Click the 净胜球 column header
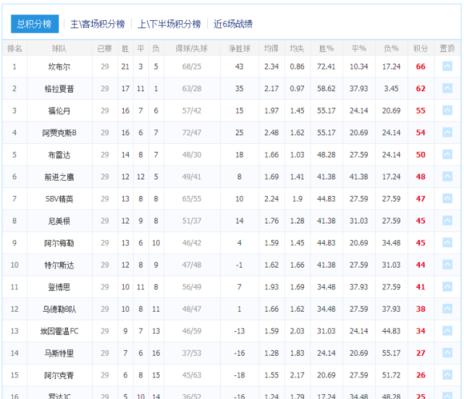The width and height of the screenshot is (464, 399). [239, 49]
